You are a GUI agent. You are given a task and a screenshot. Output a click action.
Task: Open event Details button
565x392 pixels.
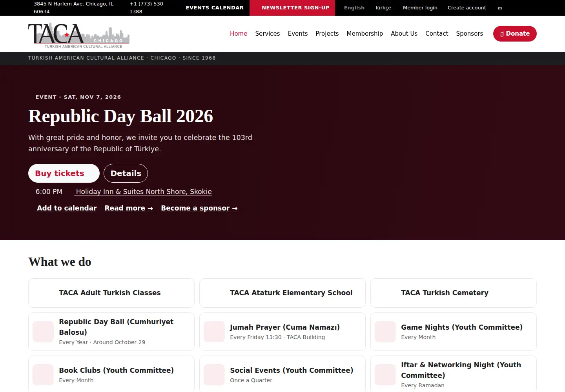[x=126, y=173]
